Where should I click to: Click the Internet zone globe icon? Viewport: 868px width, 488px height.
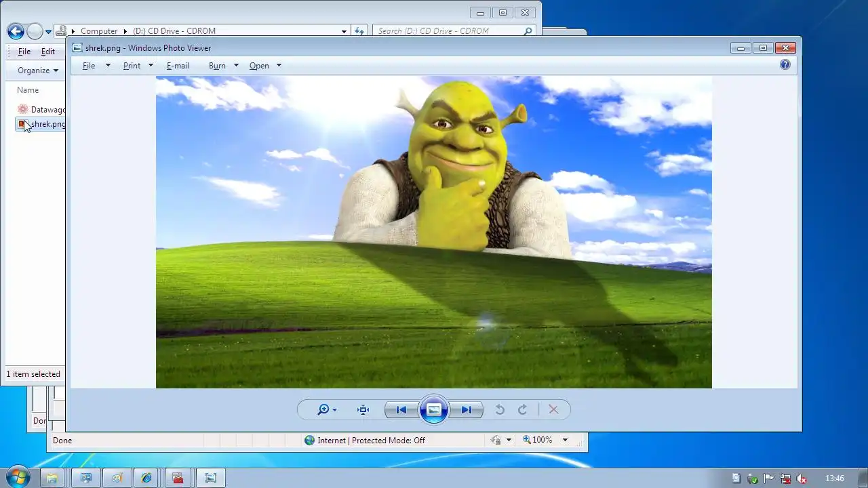(x=310, y=441)
